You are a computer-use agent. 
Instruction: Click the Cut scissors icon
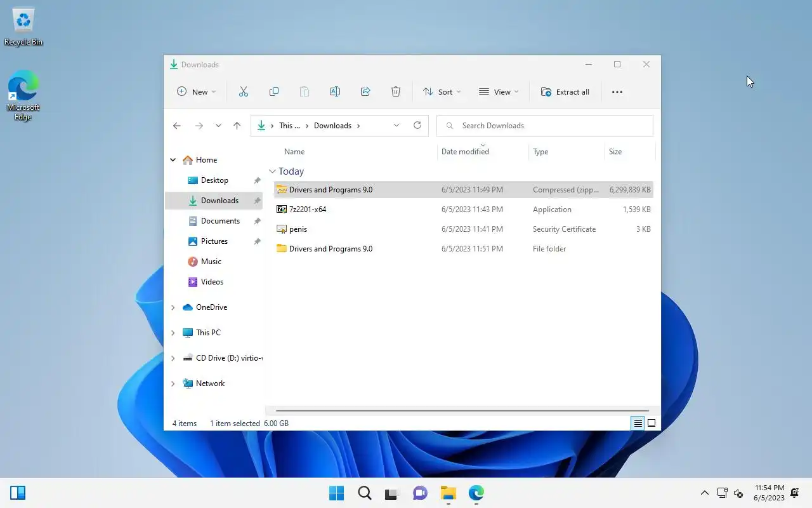pos(244,92)
